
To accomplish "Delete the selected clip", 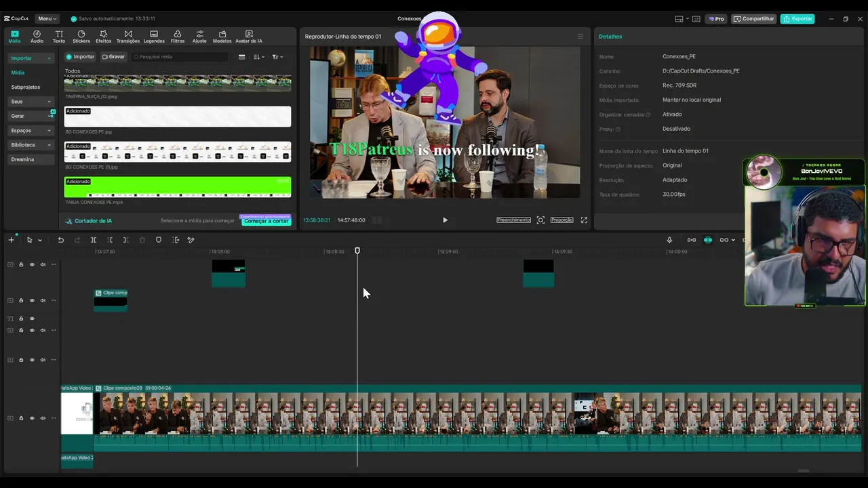I will (142, 240).
